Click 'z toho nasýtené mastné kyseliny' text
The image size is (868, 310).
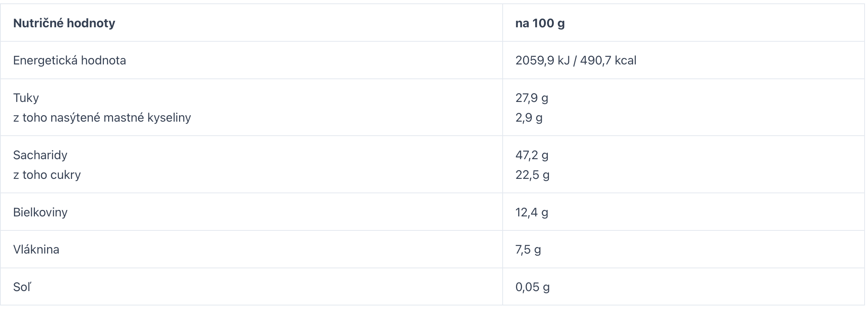click(102, 117)
